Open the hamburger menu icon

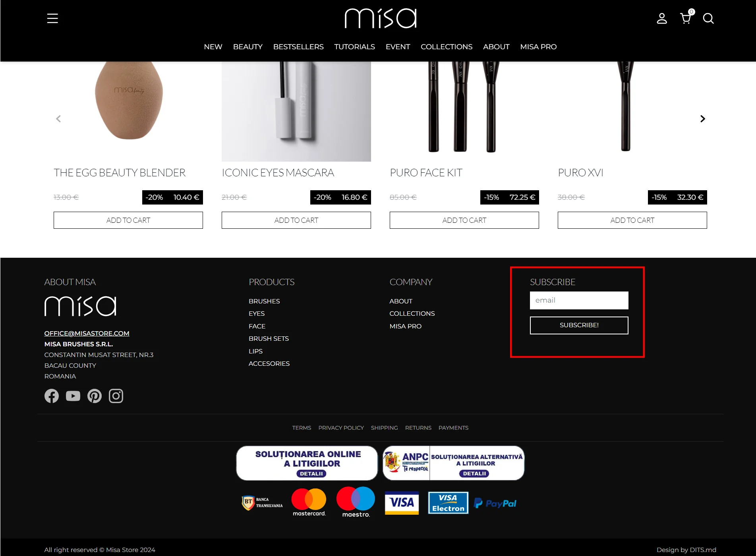[52, 18]
